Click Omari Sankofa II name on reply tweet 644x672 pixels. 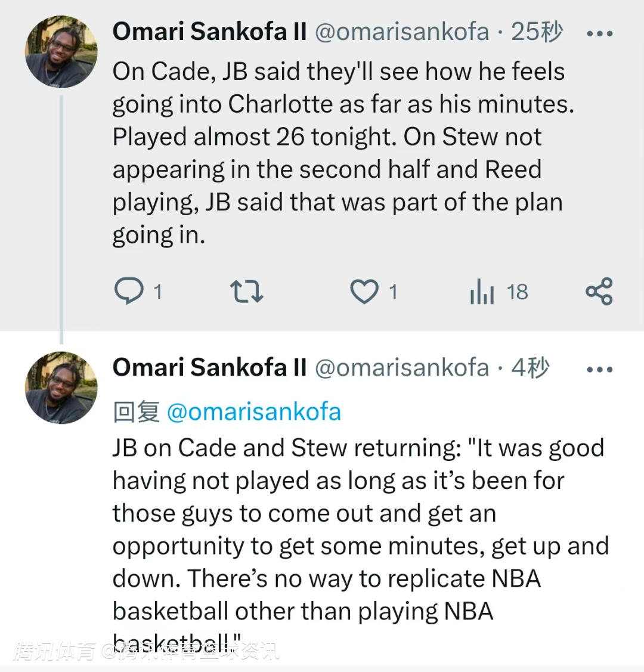pos(209,367)
